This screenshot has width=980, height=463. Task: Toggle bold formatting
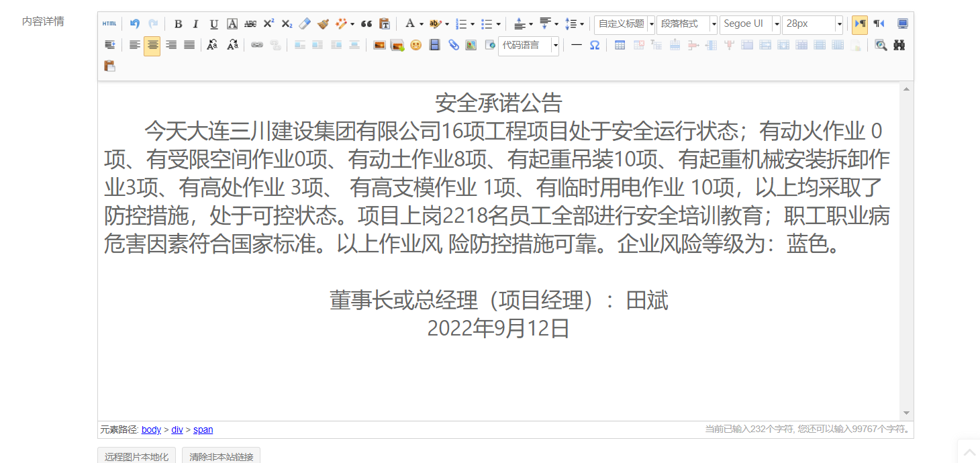coord(178,23)
